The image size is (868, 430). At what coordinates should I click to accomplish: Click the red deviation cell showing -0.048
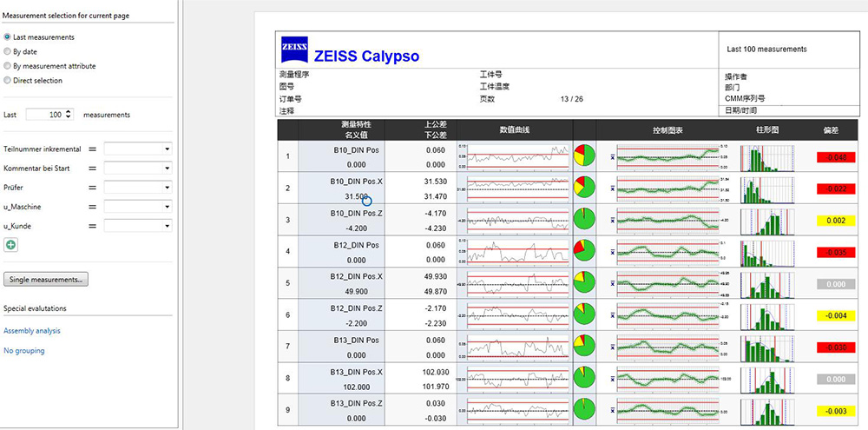coord(835,157)
